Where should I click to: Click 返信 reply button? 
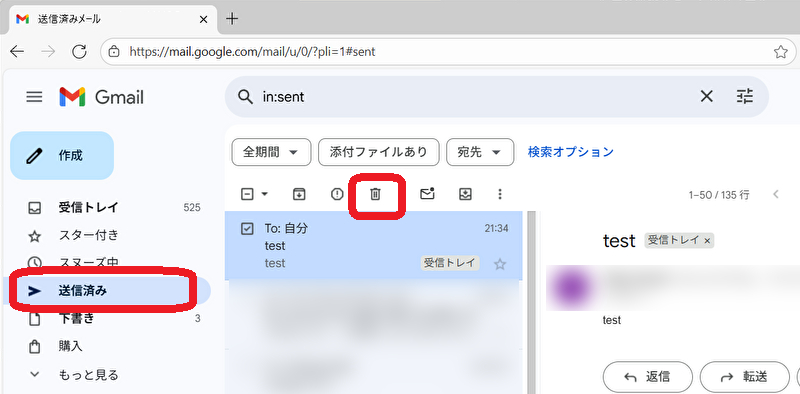pos(647,377)
